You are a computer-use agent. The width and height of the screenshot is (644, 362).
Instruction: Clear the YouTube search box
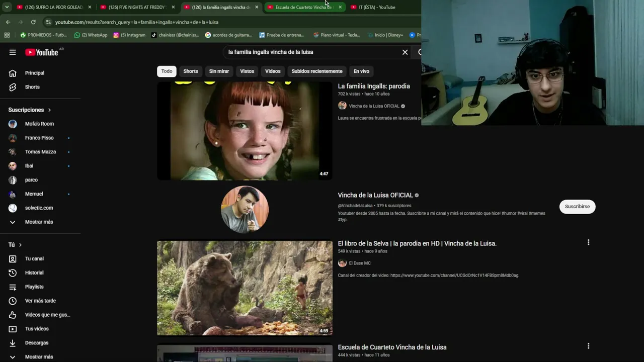405,52
